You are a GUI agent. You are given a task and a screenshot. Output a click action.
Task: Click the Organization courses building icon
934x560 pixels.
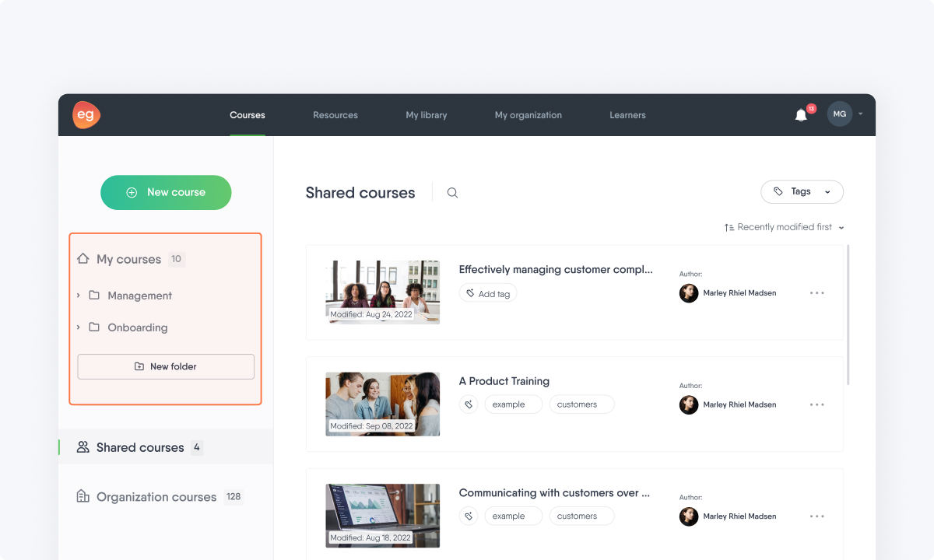[83, 496]
